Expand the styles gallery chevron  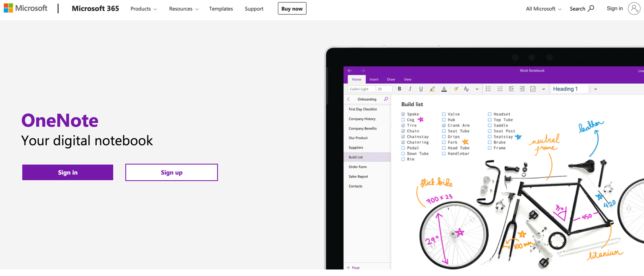pyautogui.click(x=596, y=89)
